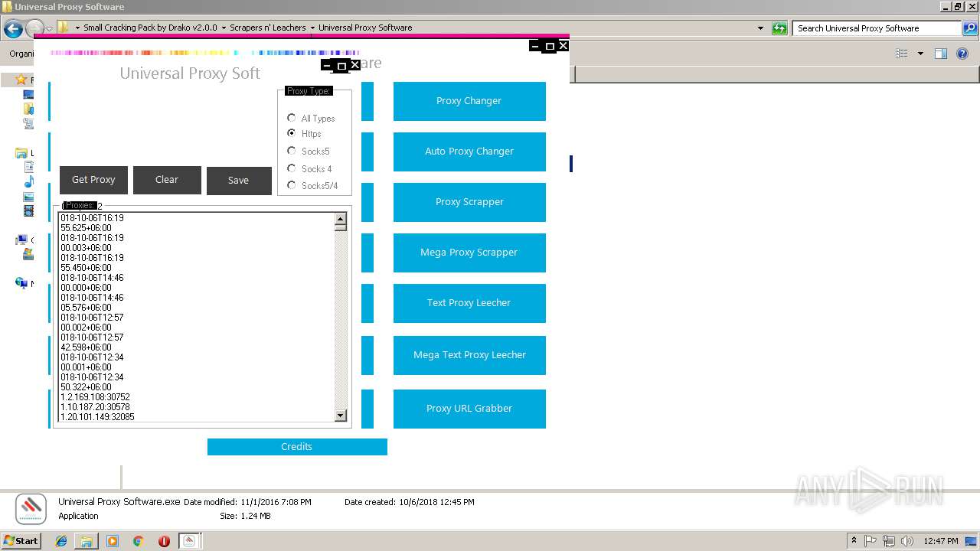The width and height of the screenshot is (980, 551).
Task: Click the change view icon in Explorer toolbar
Action: tap(902, 54)
